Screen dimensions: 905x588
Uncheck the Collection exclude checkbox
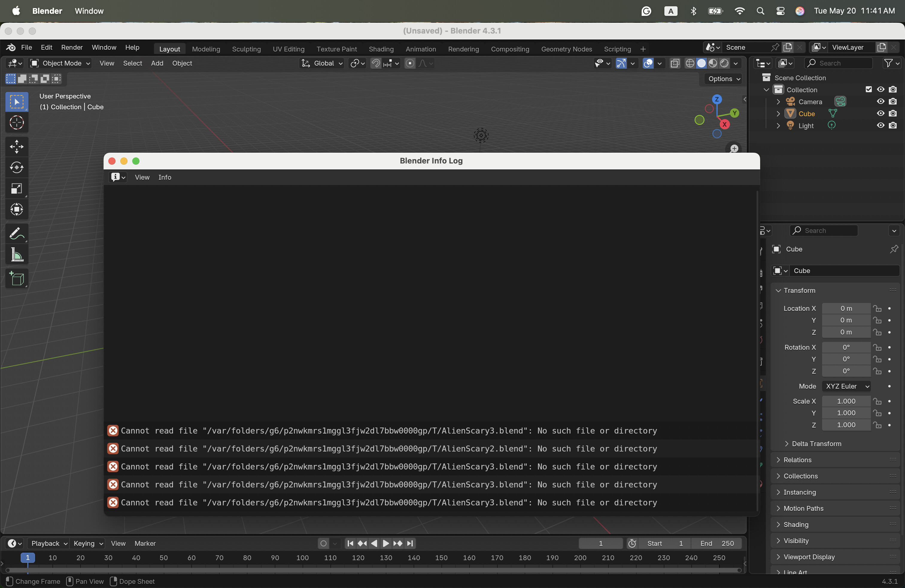[868, 90]
